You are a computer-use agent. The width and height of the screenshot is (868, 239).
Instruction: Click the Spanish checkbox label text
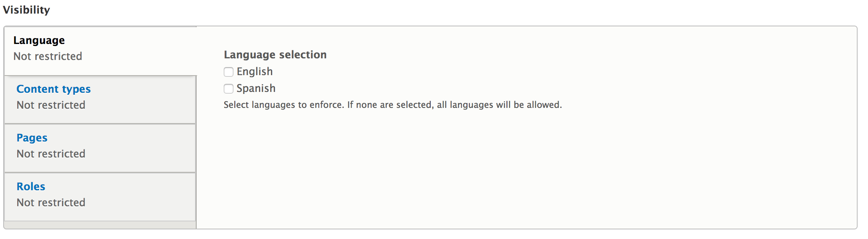256,88
